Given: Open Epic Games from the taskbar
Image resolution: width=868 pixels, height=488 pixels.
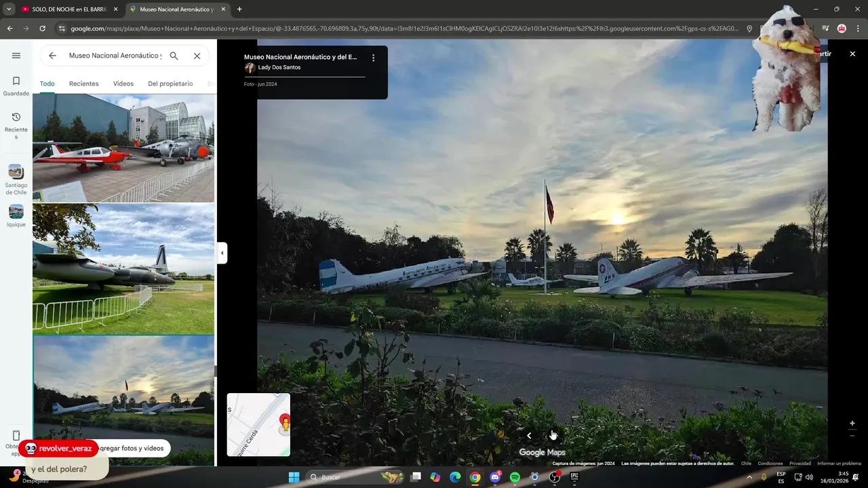Looking at the screenshot, I should (x=574, y=477).
